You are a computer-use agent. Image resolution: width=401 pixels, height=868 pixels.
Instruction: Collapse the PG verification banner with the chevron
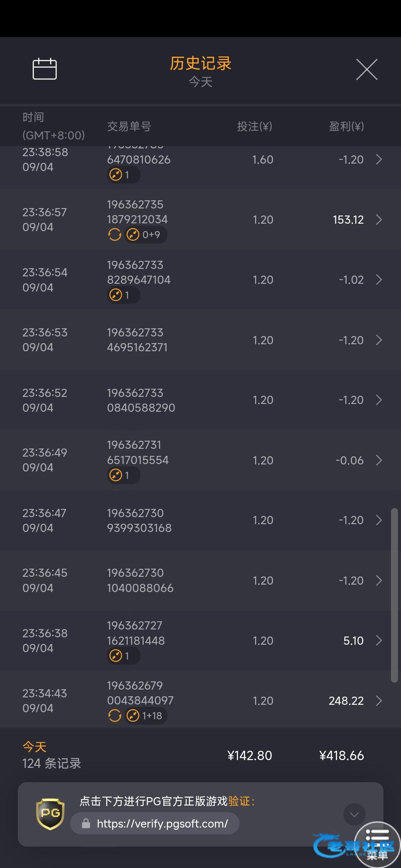click(354, 815)
